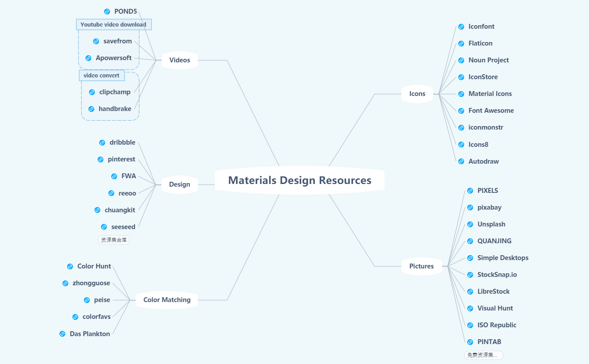Viewport: 589px width, 364px height.
Task: Click the link icon beside dribbble
Action: coord(102,142)
